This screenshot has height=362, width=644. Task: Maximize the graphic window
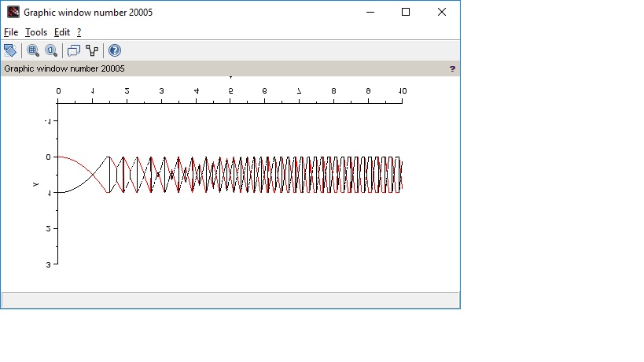[x=406, y=12]
